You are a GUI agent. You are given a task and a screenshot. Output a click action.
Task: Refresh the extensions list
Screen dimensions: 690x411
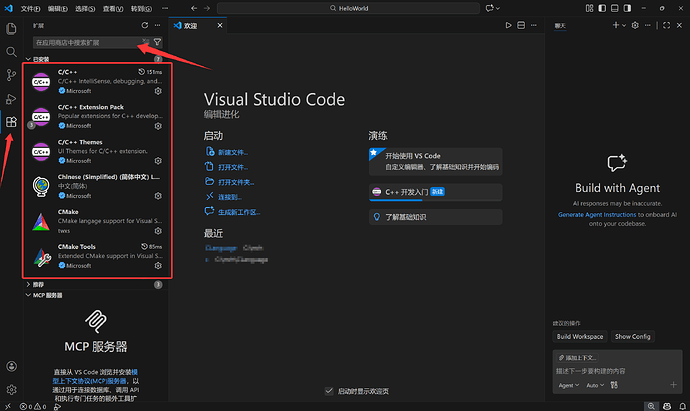[x=145, y=26]
